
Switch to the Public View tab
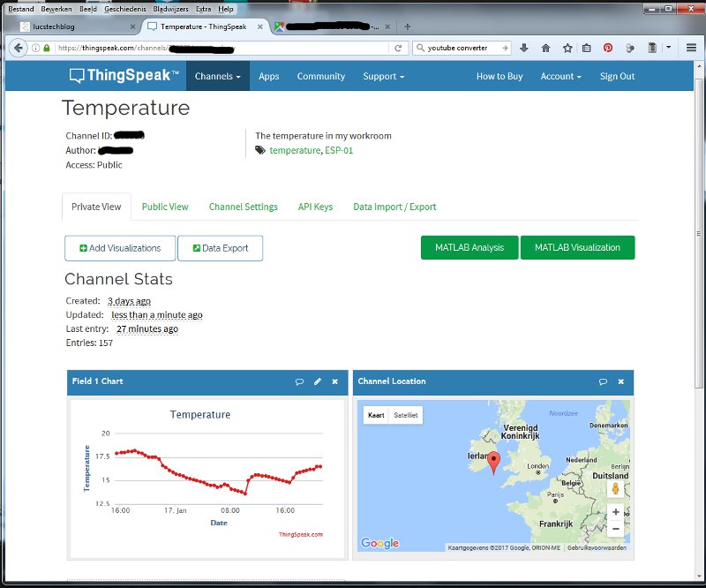(165, 207)
